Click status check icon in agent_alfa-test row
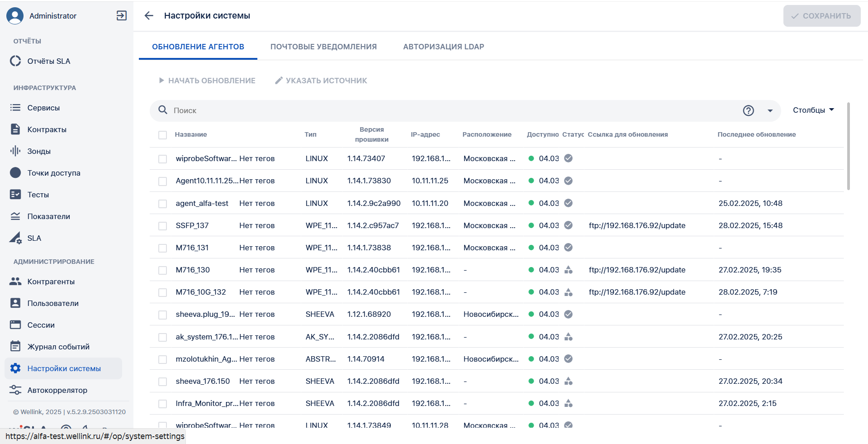Screen dimensions: 868x444 point(569,203)
